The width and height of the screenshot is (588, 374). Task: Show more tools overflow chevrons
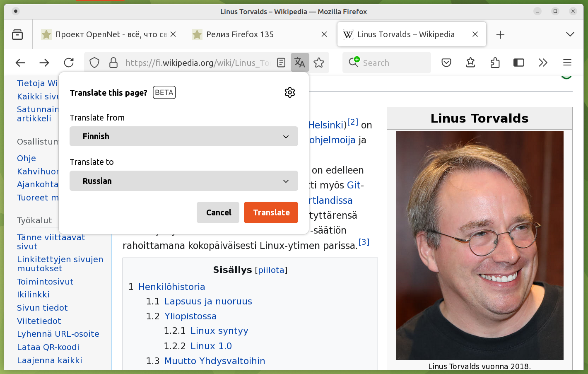[x=543, y=63]
